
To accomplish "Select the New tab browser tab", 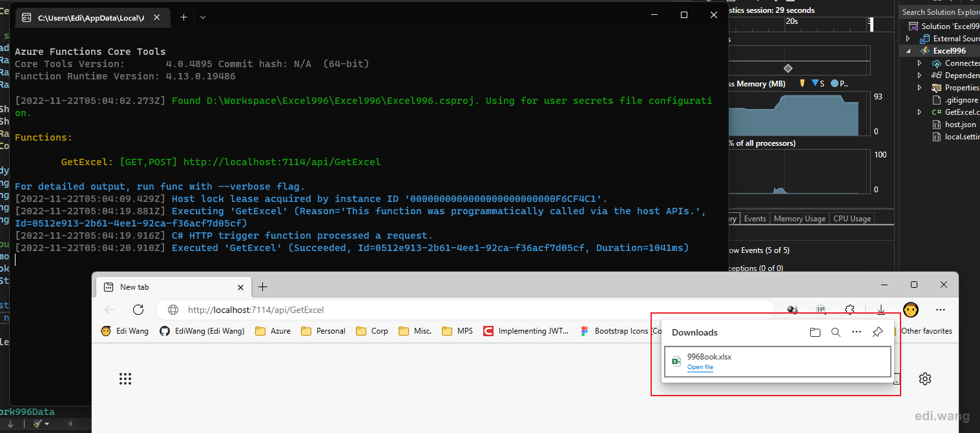I will click(172, 287).
